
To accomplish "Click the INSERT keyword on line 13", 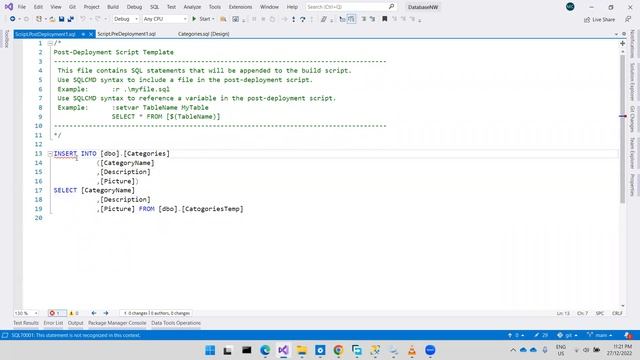I will coord(65,153).
